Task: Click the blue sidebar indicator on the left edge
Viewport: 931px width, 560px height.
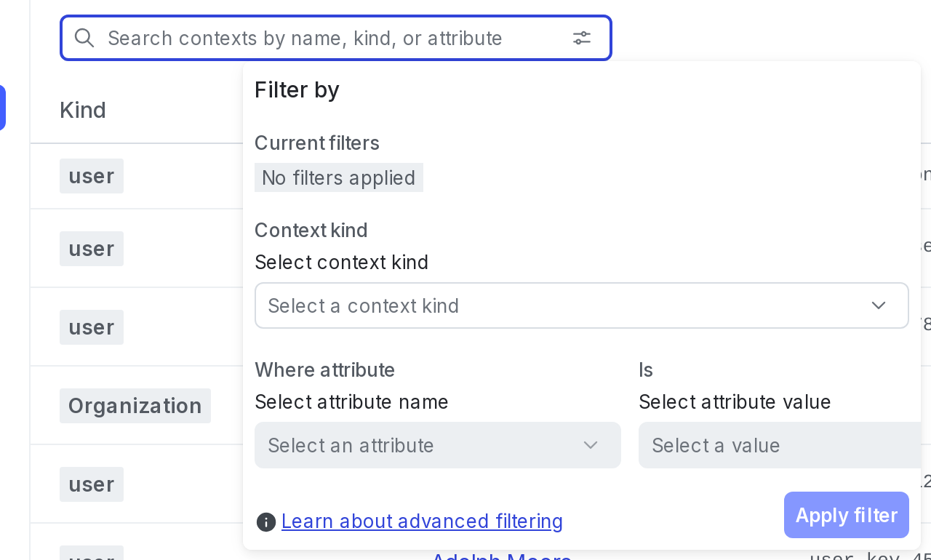Action: [3, 108]
